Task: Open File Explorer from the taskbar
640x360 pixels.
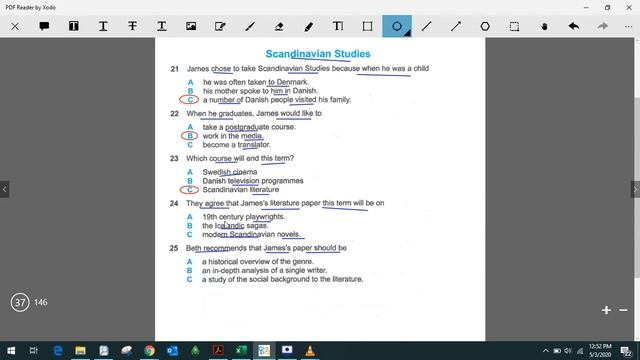Action: click(x=80, y=351)
